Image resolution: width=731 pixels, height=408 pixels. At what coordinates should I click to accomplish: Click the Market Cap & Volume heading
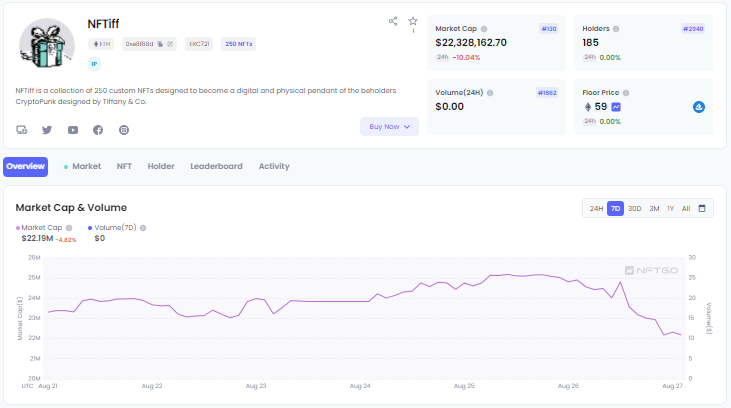[71, 207]
